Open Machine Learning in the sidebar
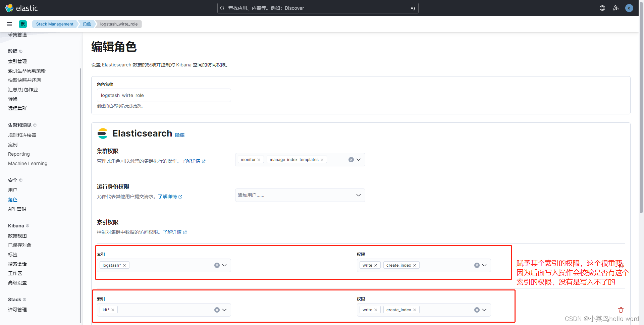Screen dimensions: 644x325 (28, 163)
